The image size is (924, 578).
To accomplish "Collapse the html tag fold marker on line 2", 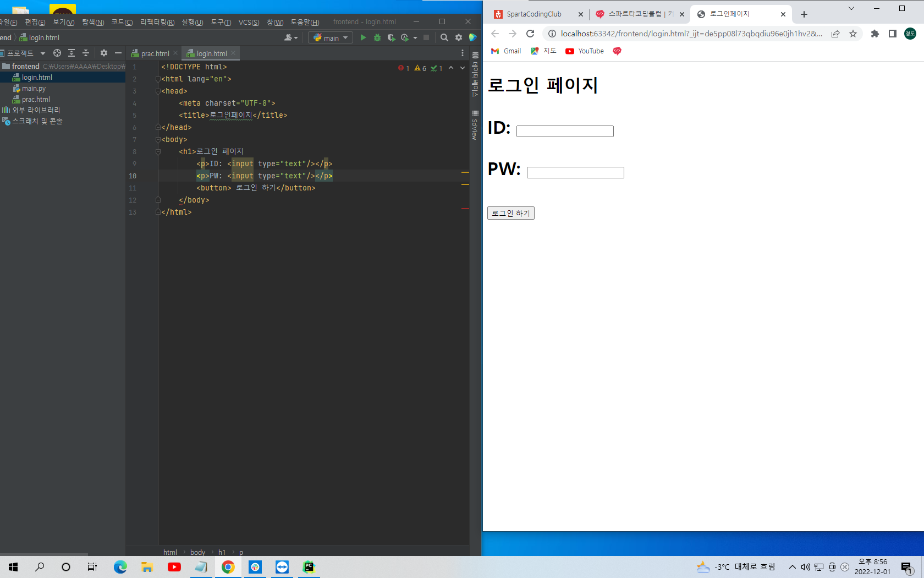I will (x=158, y=79).
